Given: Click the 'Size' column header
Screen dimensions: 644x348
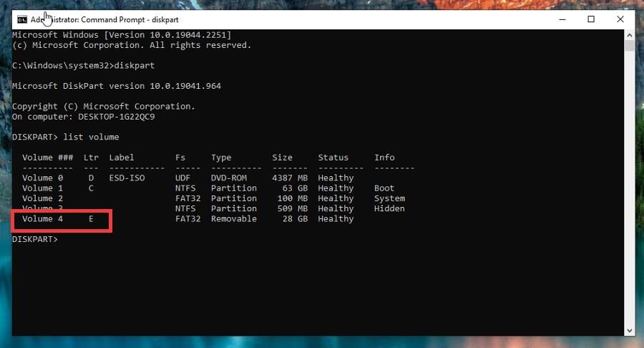Looking at the screenshot, I should pos(282,158).
